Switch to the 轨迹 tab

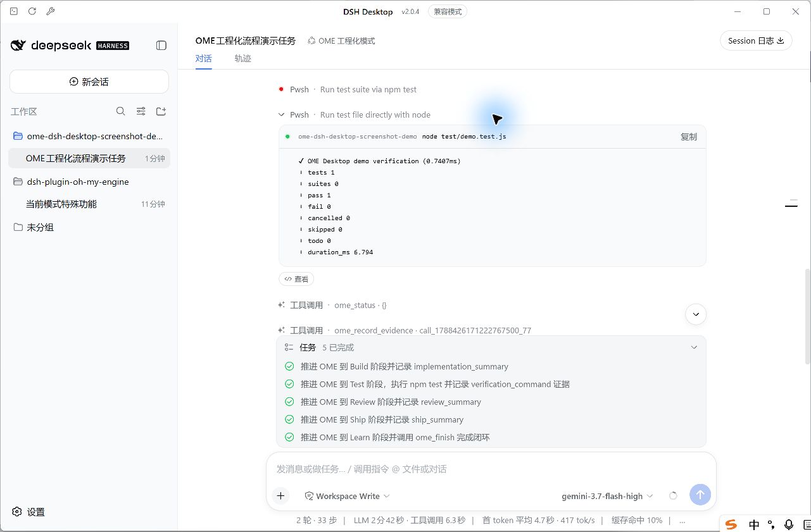pyautogui.click(x=242, y=58)
